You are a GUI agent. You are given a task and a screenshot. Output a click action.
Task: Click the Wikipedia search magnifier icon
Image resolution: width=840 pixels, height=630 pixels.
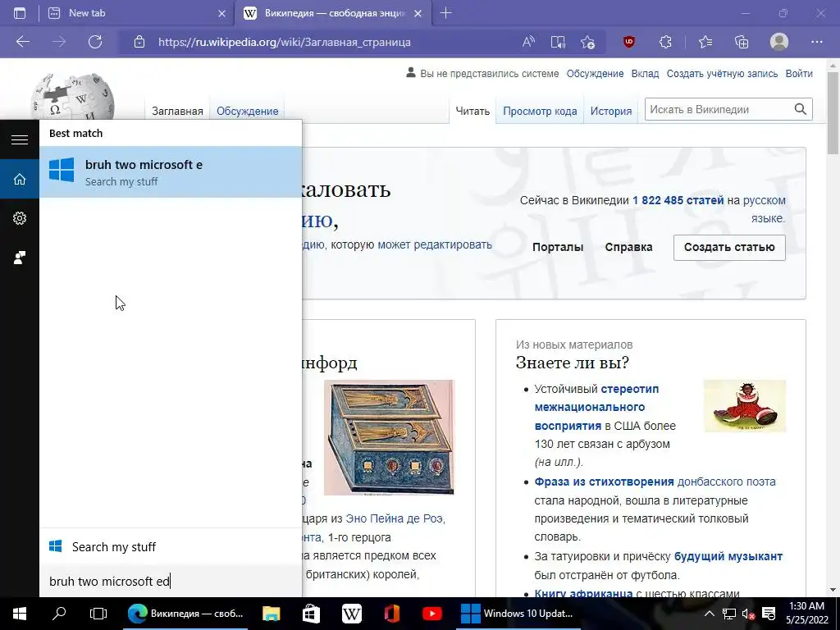801,109
